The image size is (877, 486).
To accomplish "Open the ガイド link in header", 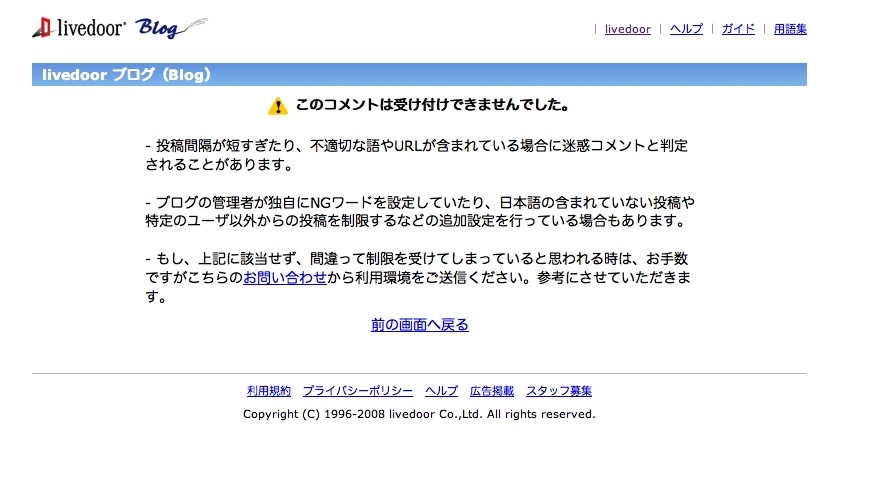I will tap(738, 29).
